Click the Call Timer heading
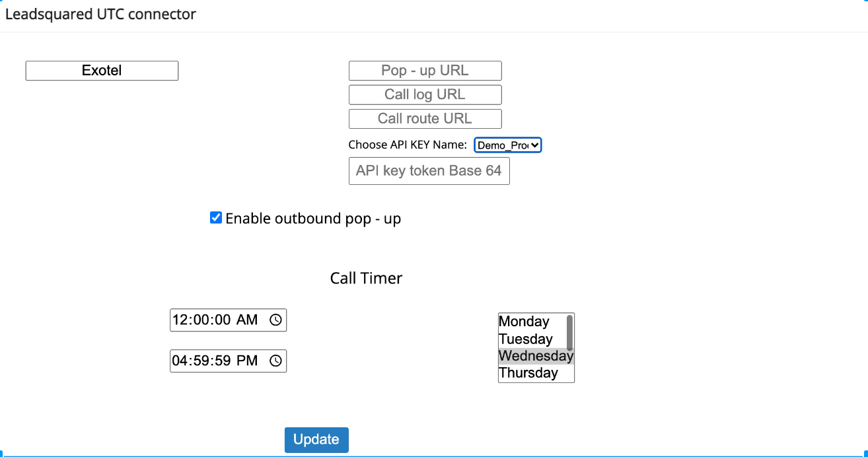Viewport: 868px width, 457px height. pos(366,278)
